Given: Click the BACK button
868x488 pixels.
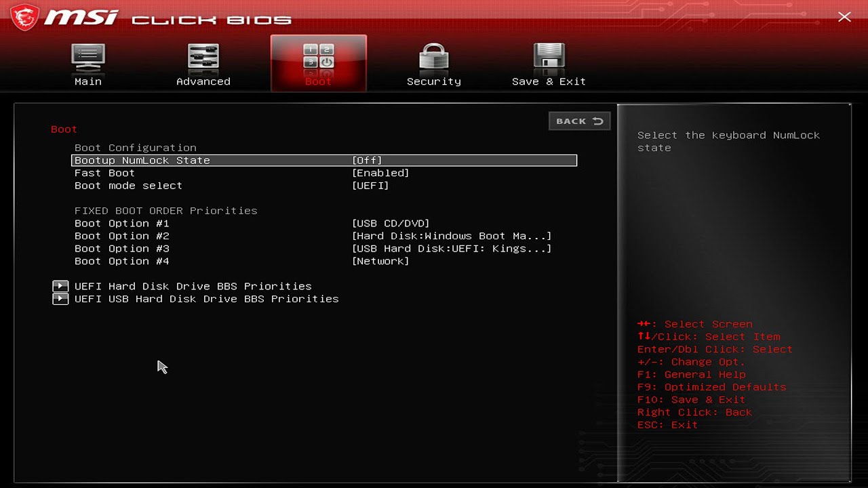Looking at the screenshot, I should [580, 121].
